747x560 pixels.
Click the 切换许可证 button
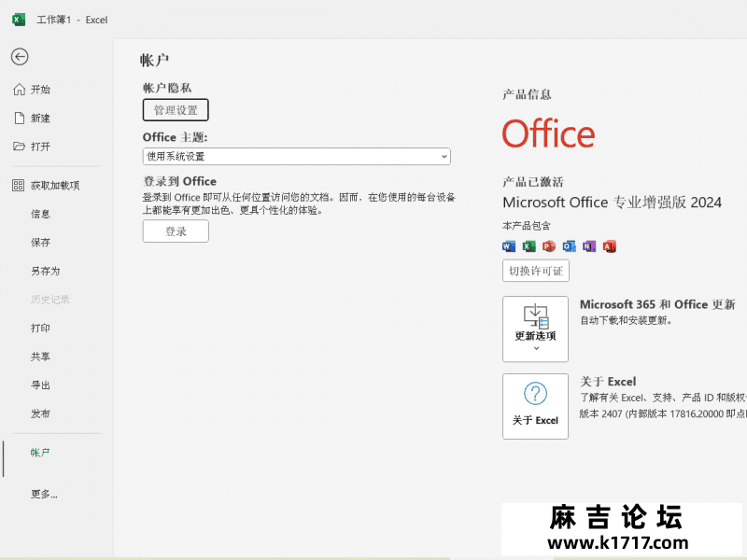(x=535, y=271)
